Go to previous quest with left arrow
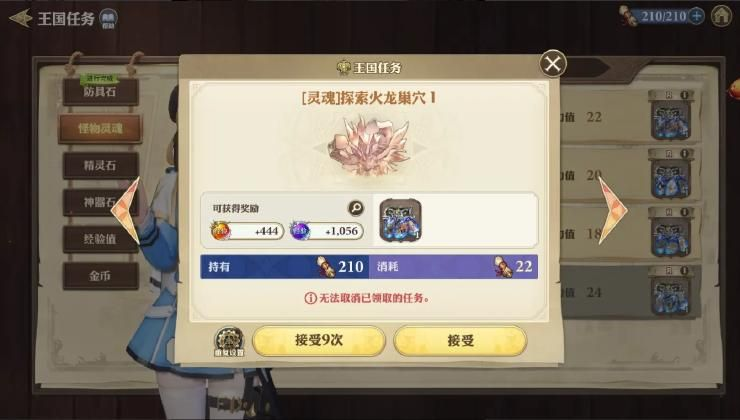The height and width of the screenshot is (420, 740). 125,210
